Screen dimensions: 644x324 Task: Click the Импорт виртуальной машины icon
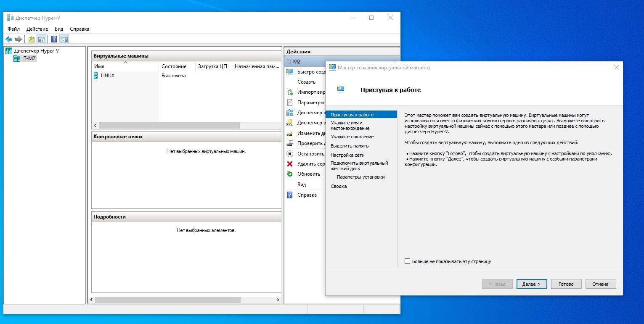click(290, 92)
